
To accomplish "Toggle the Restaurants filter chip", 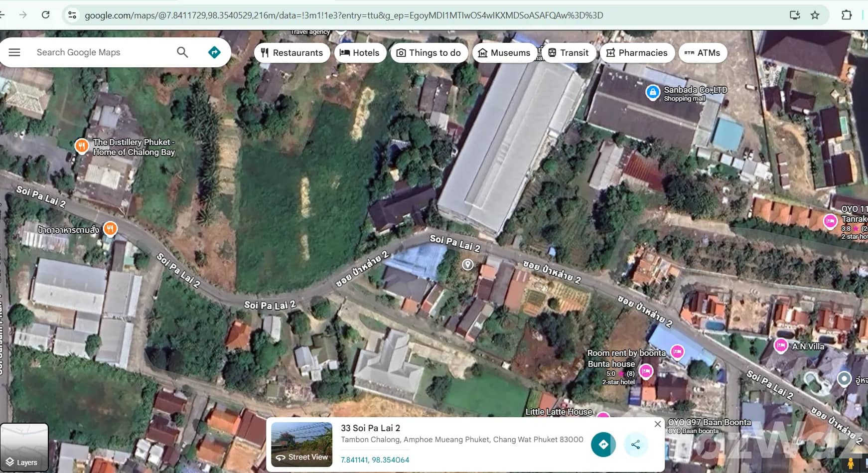I will pyautogui.click(x=292, y=52).
